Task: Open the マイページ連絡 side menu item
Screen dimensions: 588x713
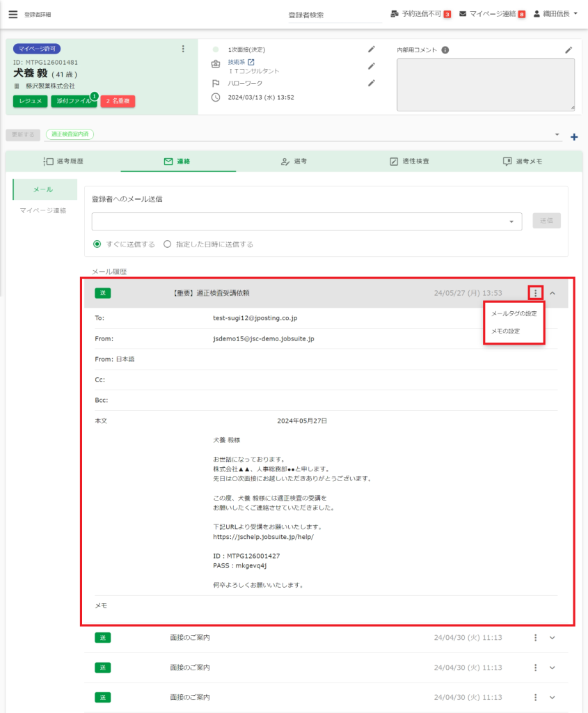Action: click(43, 210)
